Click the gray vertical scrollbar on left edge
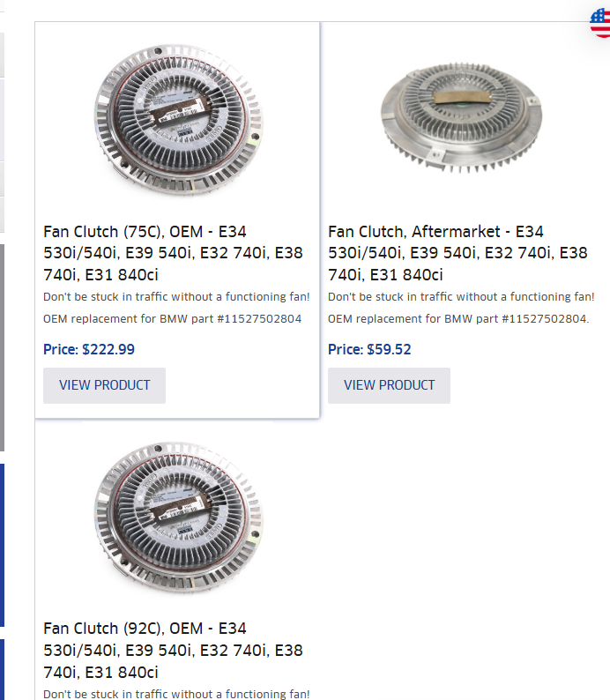 click(x=3, y=347)
